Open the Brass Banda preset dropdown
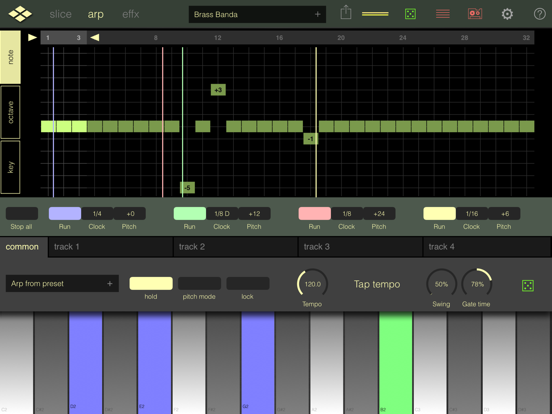Screen dimensions: 552x414 pos(257,14)
